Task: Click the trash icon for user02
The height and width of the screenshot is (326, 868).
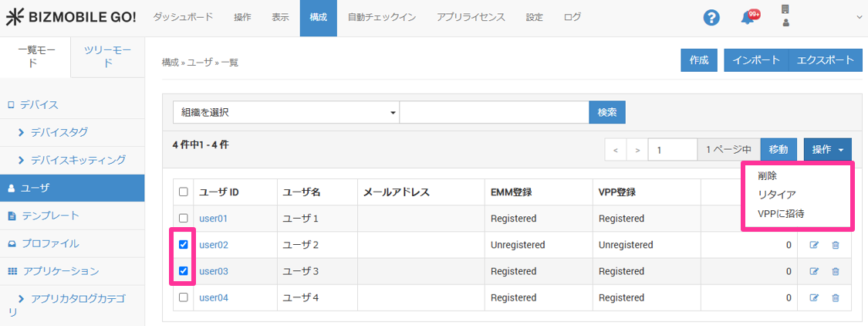Action: point(835,246)
